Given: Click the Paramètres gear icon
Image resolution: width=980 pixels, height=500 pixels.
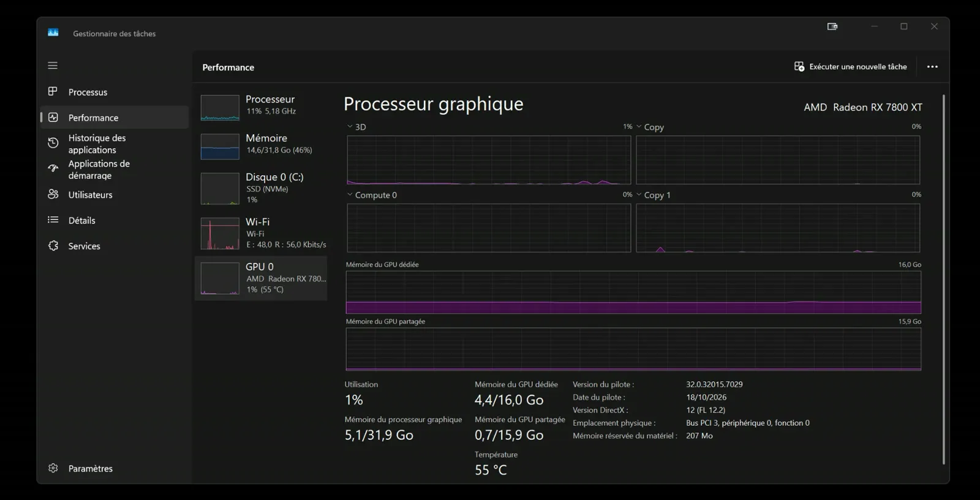Looking at the screenshot, I should [x=53, y=468].
